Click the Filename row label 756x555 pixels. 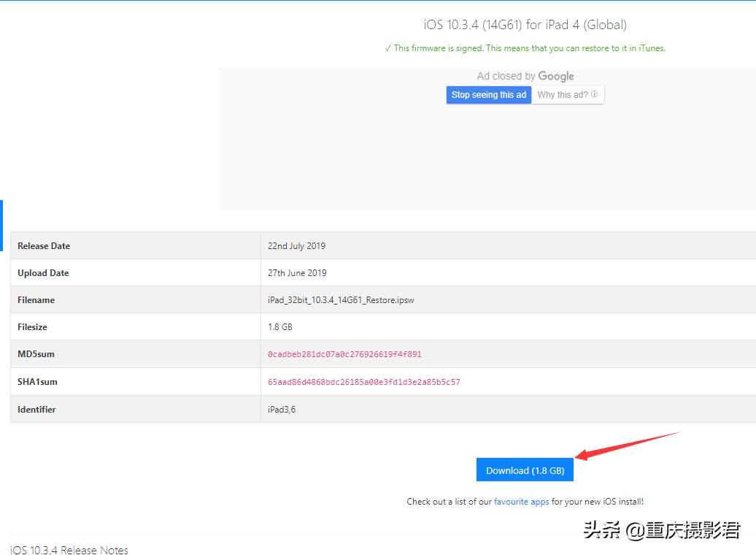[36, 300]
